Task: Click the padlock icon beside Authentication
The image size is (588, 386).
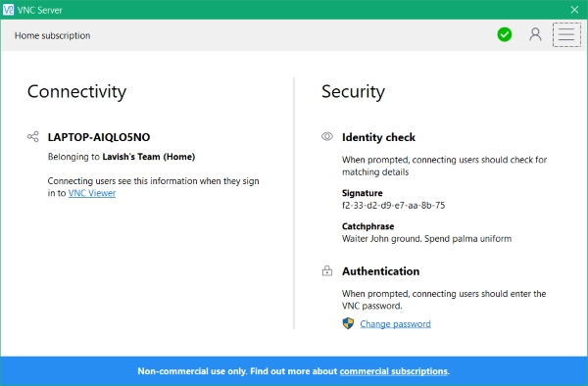Action: coord(327,270)
